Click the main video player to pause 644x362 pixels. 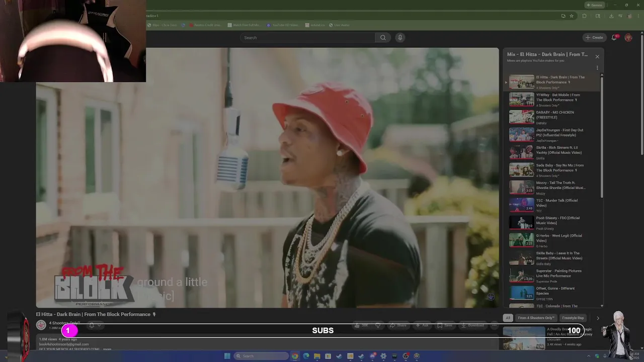tap(267, 177)
